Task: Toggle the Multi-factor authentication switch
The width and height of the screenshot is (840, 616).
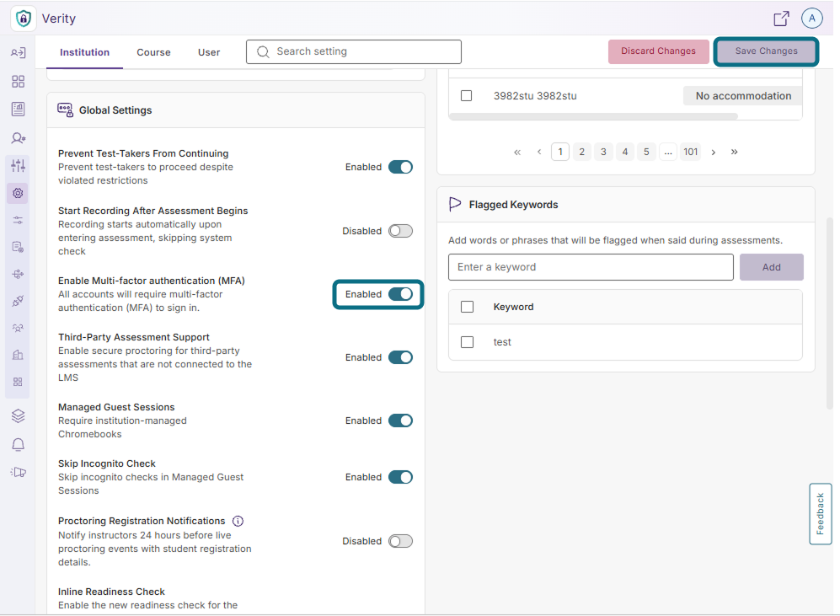Action: click(x=400, y=294)
